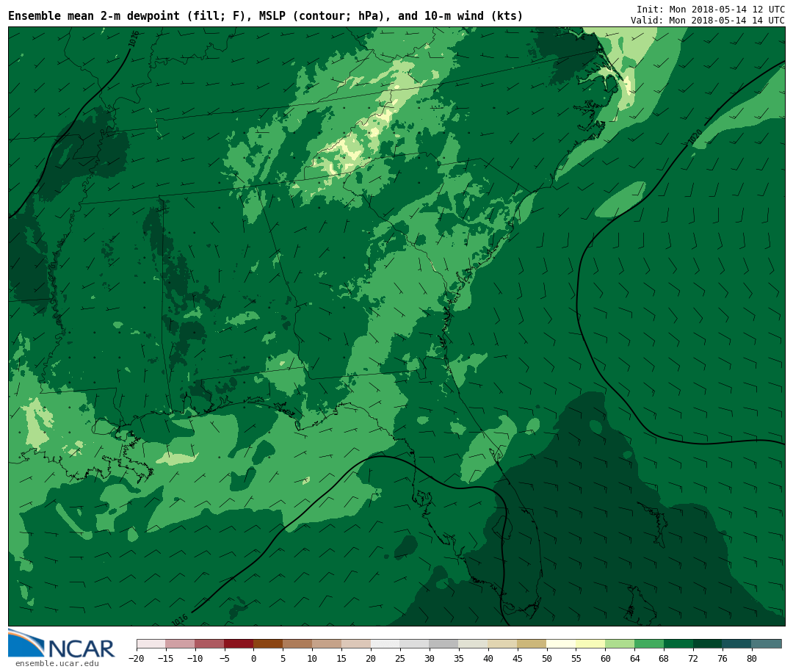The image size is (793, 672).
Task: Click the 1016 contour label at top left
Action: click(134, 39)
